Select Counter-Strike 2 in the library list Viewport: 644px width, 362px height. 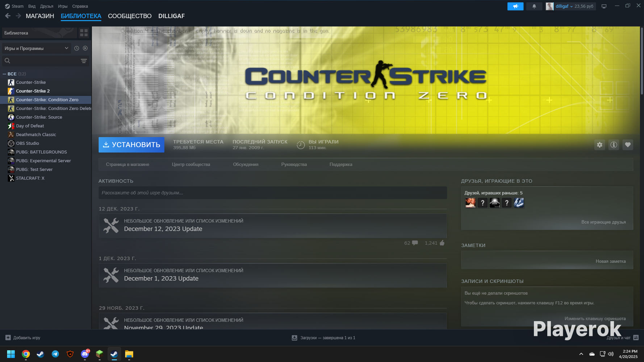tap(46, 91)
